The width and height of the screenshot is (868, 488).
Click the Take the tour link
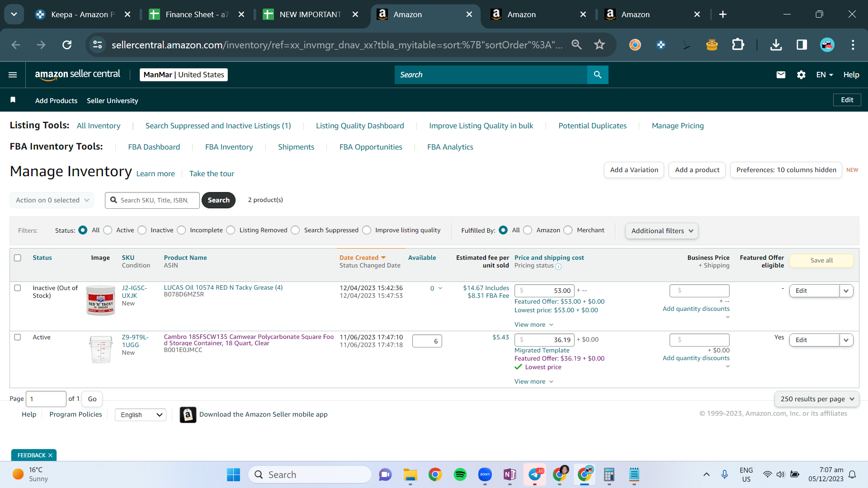(212, 174)
